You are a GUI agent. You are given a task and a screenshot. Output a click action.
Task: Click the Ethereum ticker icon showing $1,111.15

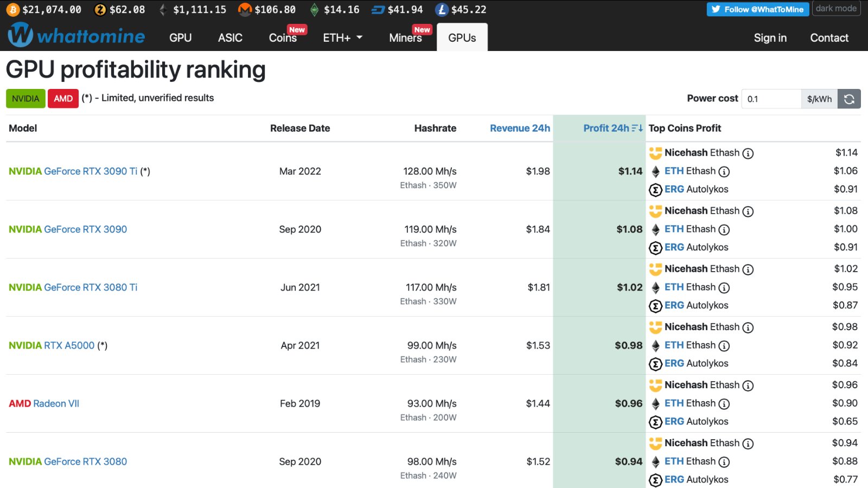click(162, 10)
